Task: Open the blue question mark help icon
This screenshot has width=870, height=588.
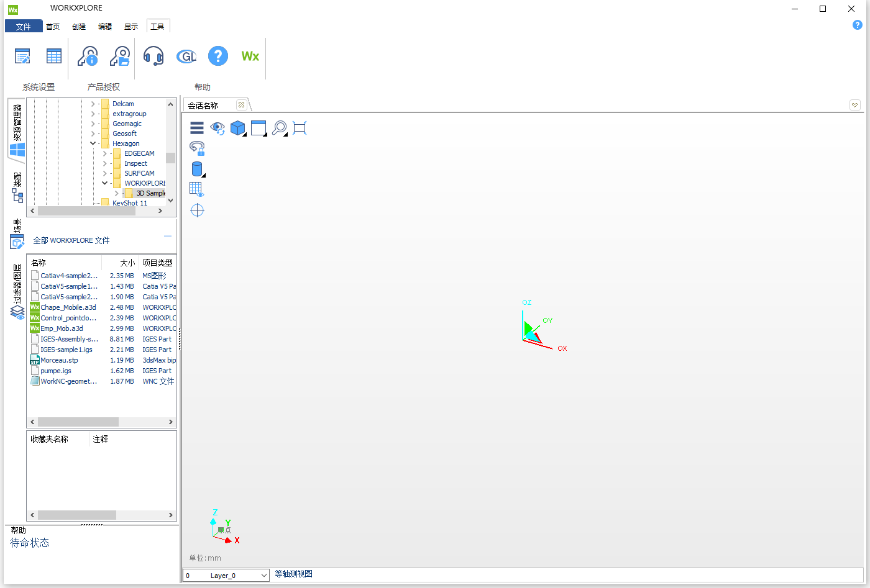Action: tap(218, 56)
